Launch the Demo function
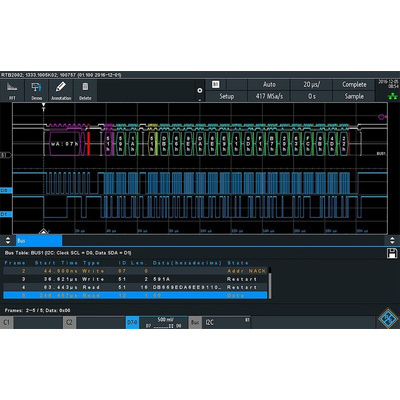400x400 pixels. pos(37,91)
